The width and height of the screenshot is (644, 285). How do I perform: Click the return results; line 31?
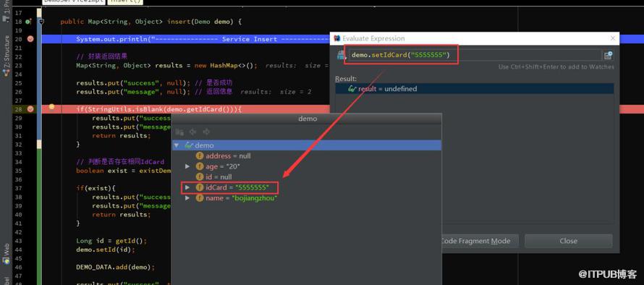click(x=121, y=135)
